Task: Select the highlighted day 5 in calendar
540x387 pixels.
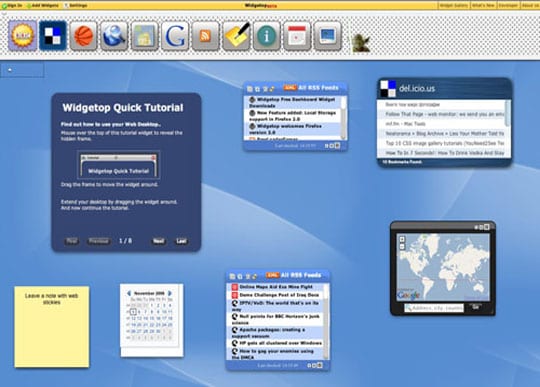Action: [133, 312]
